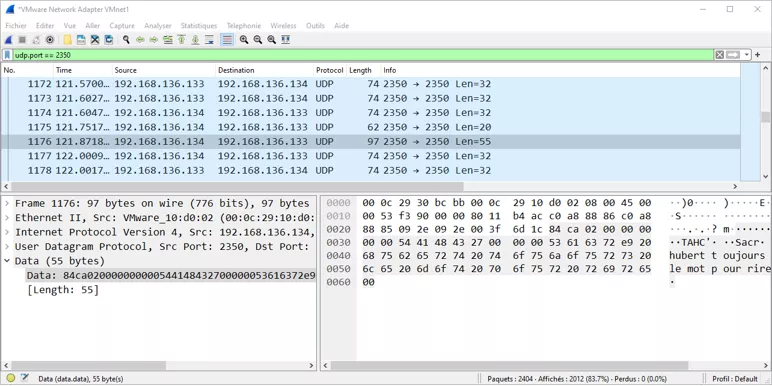Open the display filter bookmarks
772x386 pixels.
tap(8, 55)
